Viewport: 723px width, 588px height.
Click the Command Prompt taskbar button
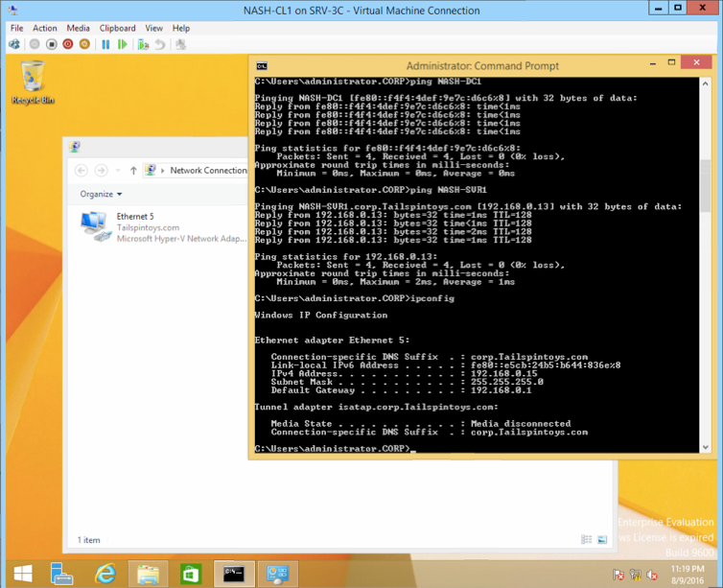[x=234, y=574]
